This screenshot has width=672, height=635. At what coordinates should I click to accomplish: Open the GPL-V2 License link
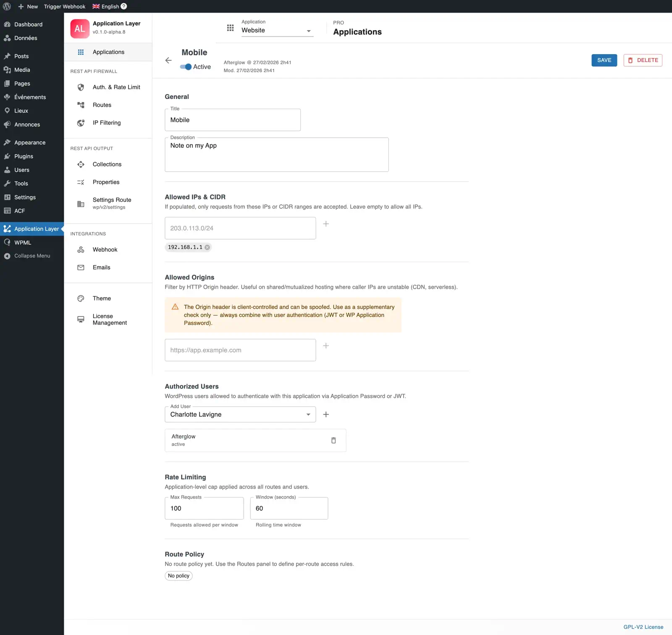tap(643, 627)
